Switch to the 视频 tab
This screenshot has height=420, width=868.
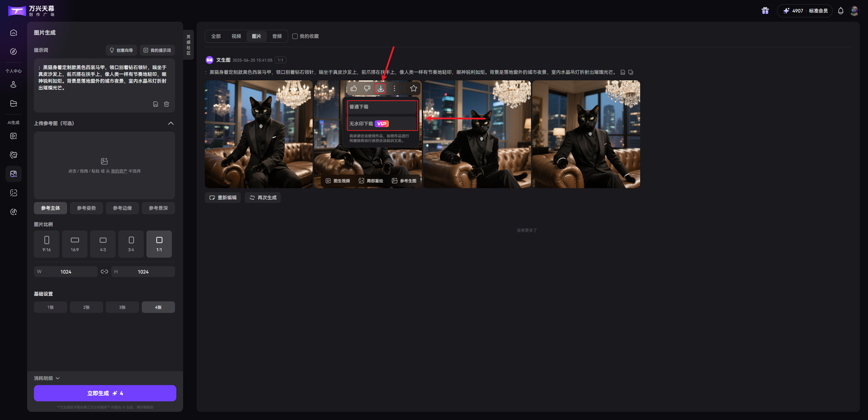tap(236, 36)
